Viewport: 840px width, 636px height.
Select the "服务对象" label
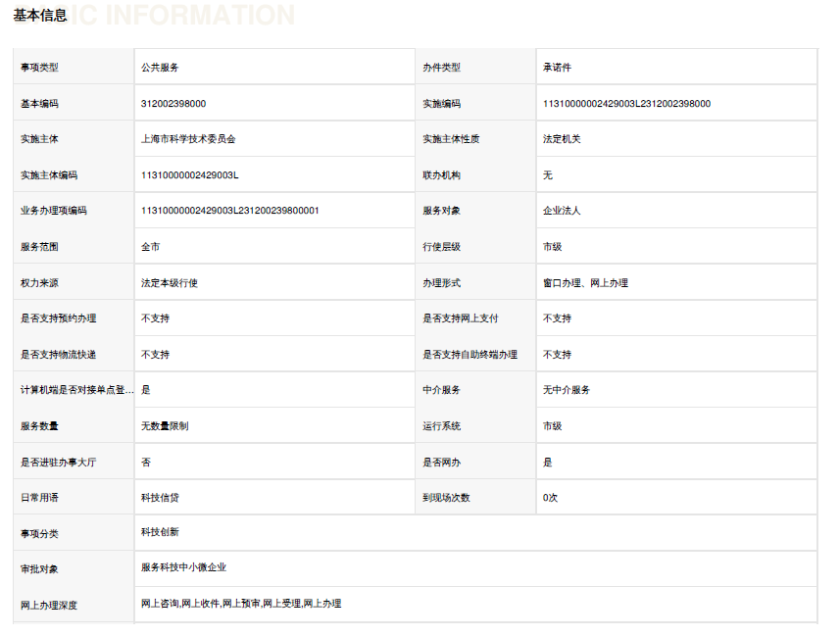pyautogui.click(x=441, y=211)
